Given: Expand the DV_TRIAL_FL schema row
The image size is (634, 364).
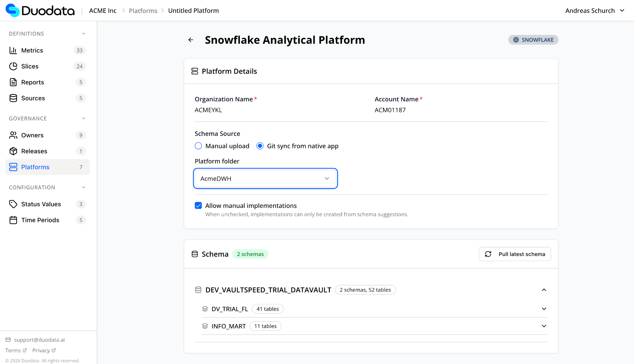Looking at the screenshot, I should [544, 309].
